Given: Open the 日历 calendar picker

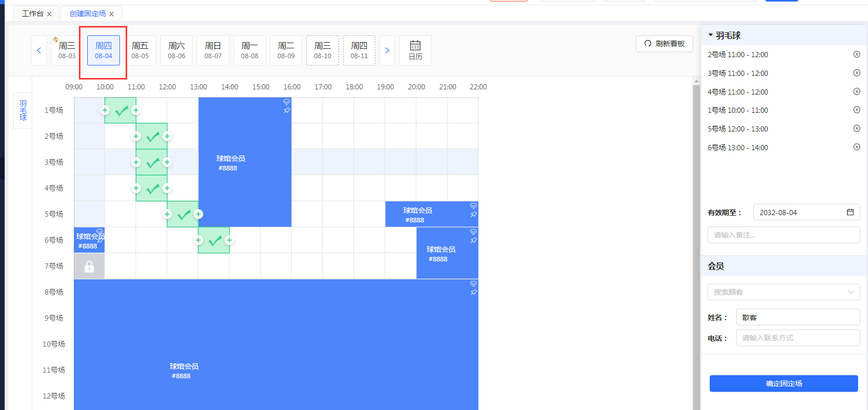Looking at the screenshot, I should coord(415,50).
